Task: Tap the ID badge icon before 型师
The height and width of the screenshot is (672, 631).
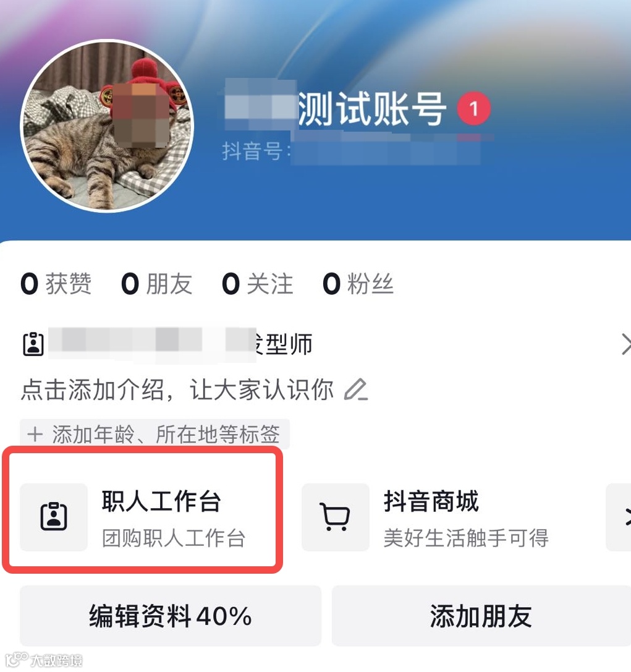Action: click(33, 344)
